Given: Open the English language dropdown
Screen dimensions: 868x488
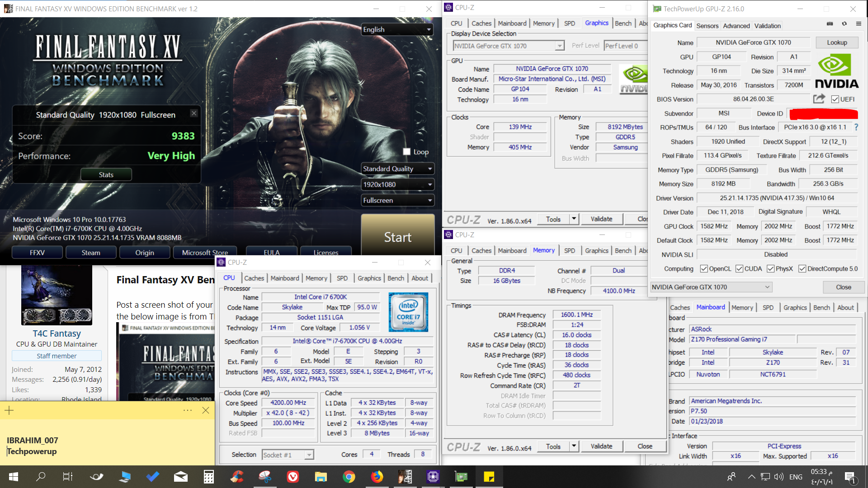Looking at the screenshot, I should click(x=397, y=29).
